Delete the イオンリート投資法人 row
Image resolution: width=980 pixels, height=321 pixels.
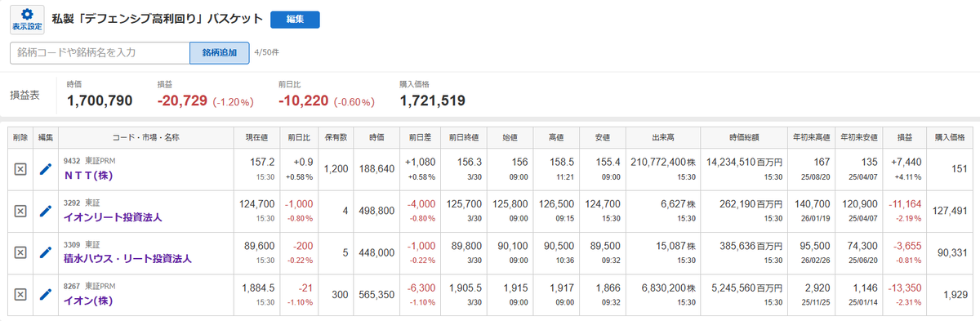[x=20, y=211]
